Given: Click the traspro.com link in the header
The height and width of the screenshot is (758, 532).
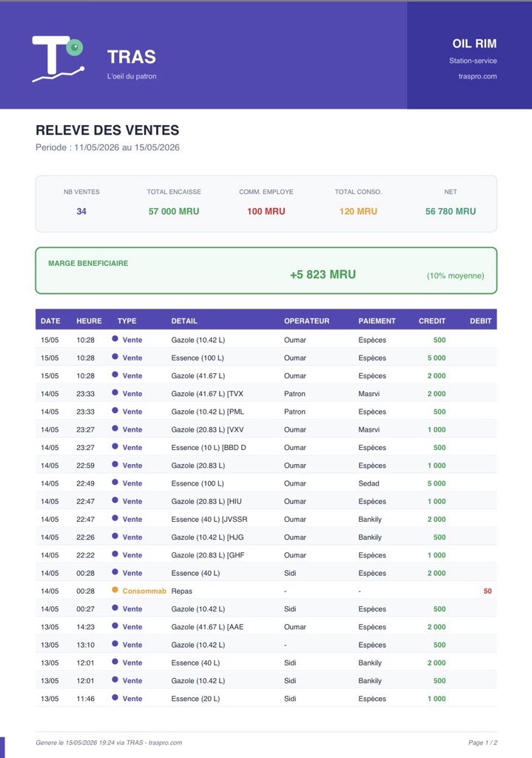Looking at the screenshot, I should click(477, 76).
